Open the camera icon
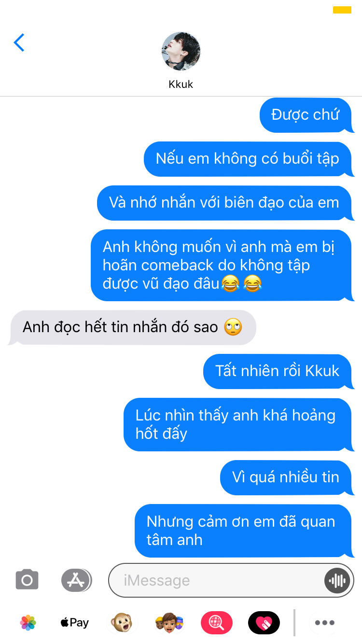The width and height of the screenshot is (362, 644). [27, 580]
